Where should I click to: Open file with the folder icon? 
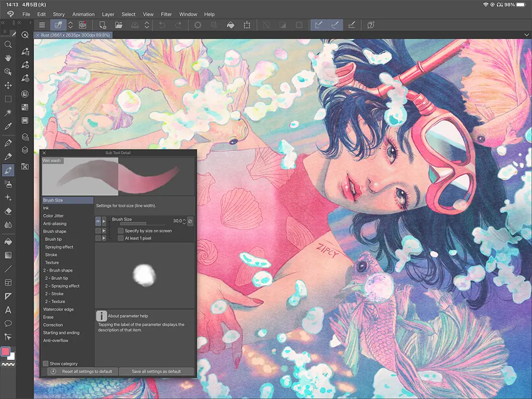[x=119, y=25]
